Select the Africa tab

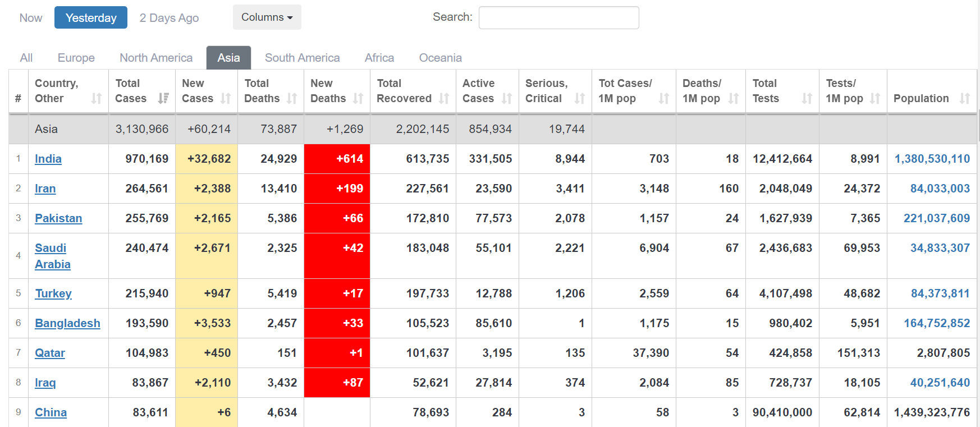click(379, 58)
